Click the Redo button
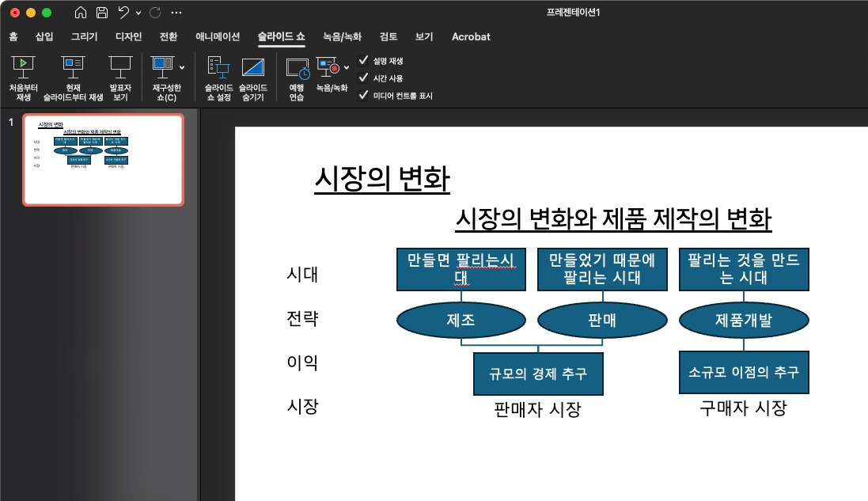Viewport: 868px width, 501px height. coord(157,12)
